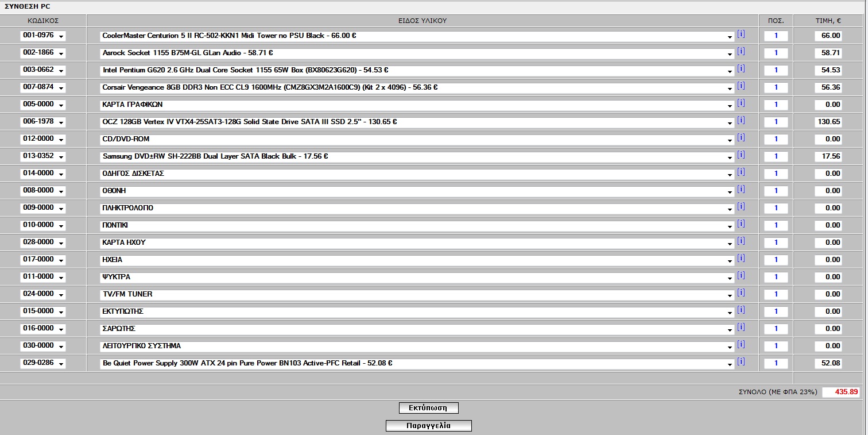
Task: Click info icon on ΠΟΝΤΙΚΙ row
Action: click(741, 224)
